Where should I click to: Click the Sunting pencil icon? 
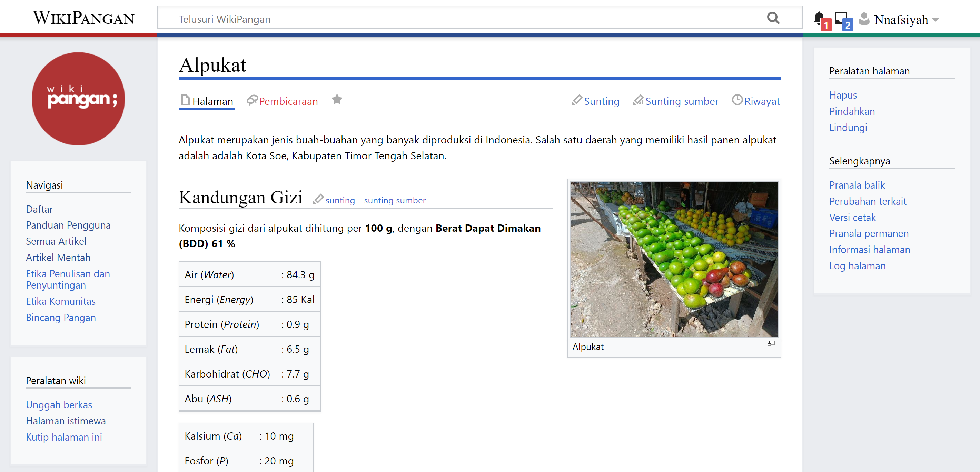pyautogui.click(x=577, y=100)
